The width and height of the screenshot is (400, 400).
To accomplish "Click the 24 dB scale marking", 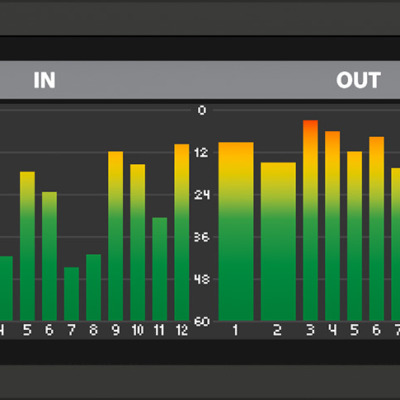I will click(202, 195).
